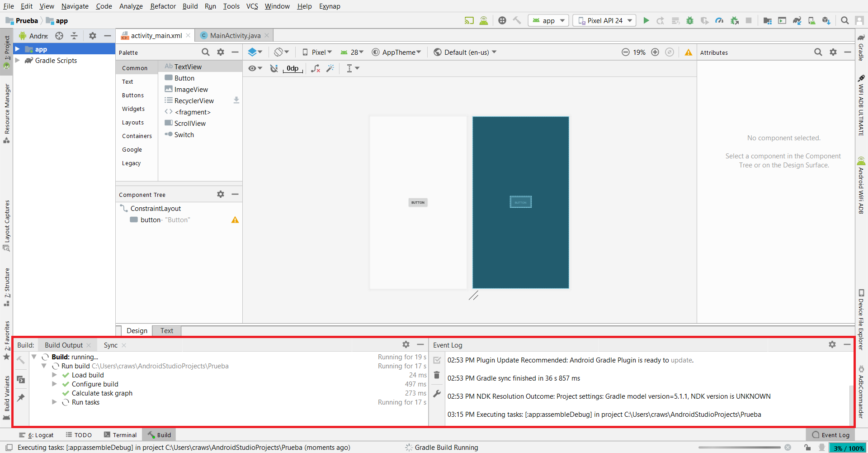The width and height of the screenshot is (868, 453).
Task: Zoom in the design surface with the plus icon
Action: (x=655, y=52)
